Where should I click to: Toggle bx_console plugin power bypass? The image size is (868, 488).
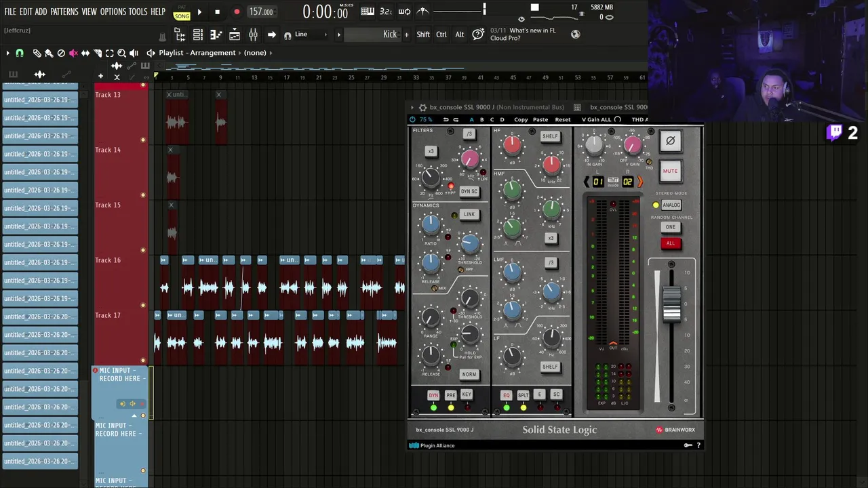(412, 119)
